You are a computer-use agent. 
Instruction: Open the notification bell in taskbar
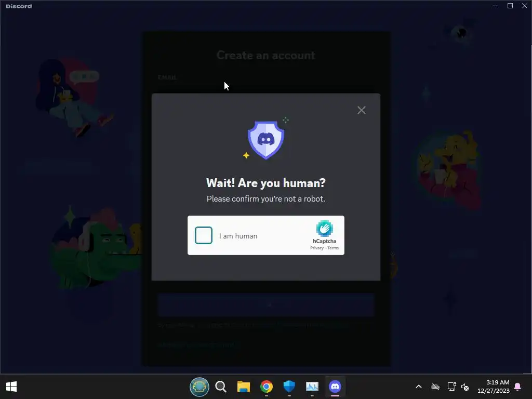(x=518, y=387)
